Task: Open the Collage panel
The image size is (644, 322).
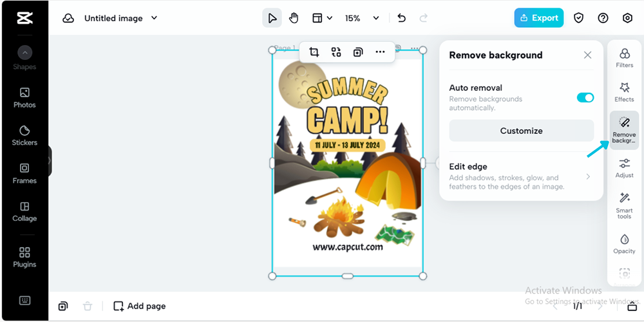Action: pyautogui.click(x=24, y=211)
